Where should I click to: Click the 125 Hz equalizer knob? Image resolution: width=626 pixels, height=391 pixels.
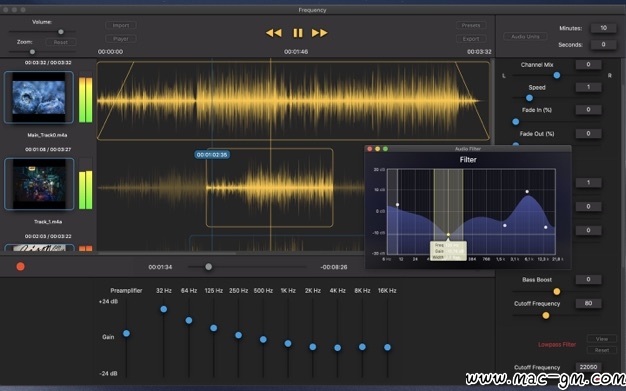tap(214, 328)
